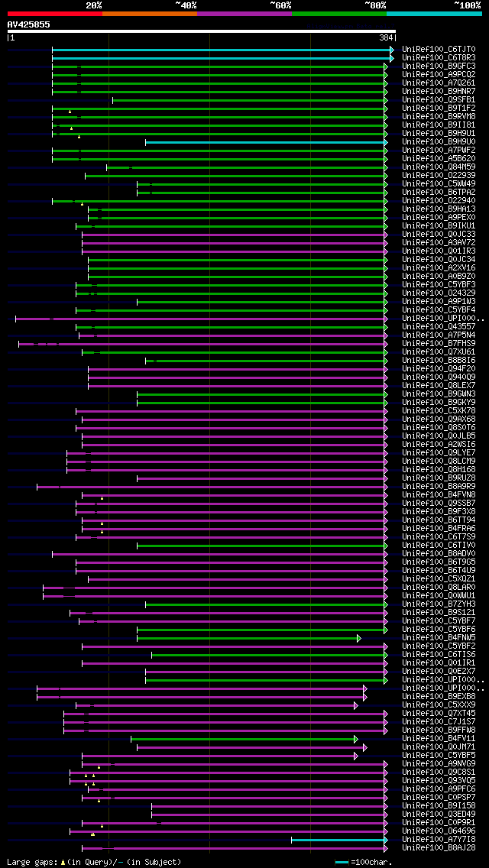Click the UniRef100_B9HA13 label
The width and height of the screenshot is (489, 868).
pos(439,209)
